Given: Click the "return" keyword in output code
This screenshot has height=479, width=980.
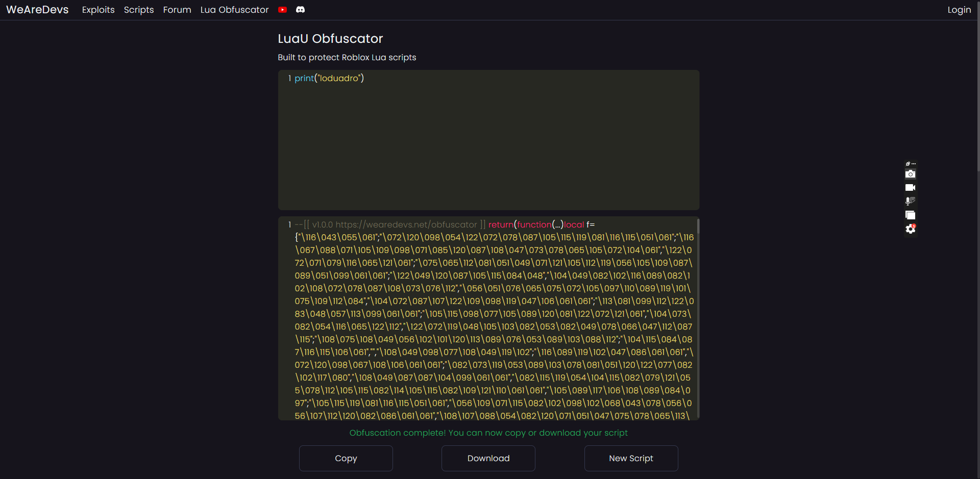Looking at the screenshot, I should click(x=501, y=224).
